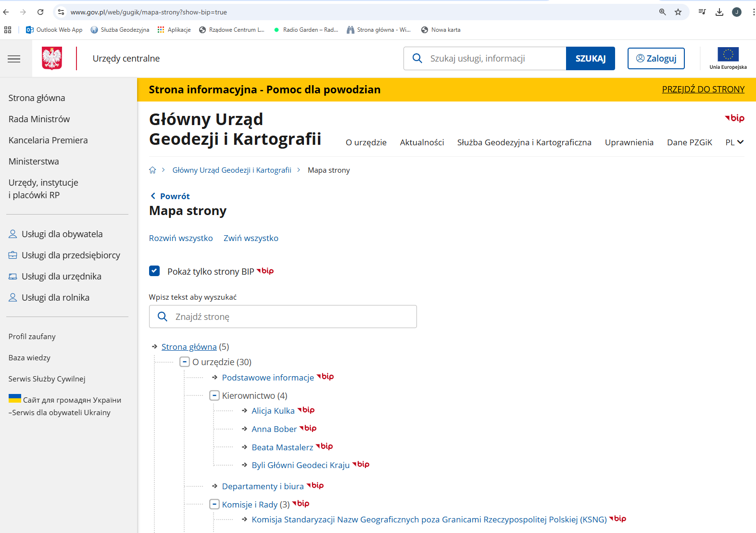
Task: Bookmark page with star icon
Action: 678,12
